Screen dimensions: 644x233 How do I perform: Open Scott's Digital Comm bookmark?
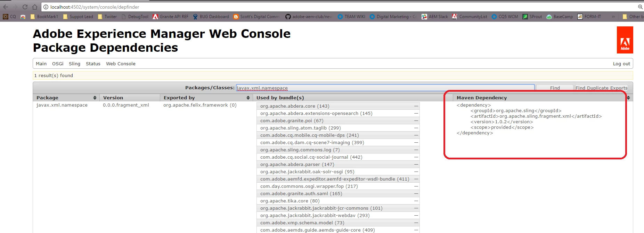(256, 17)
